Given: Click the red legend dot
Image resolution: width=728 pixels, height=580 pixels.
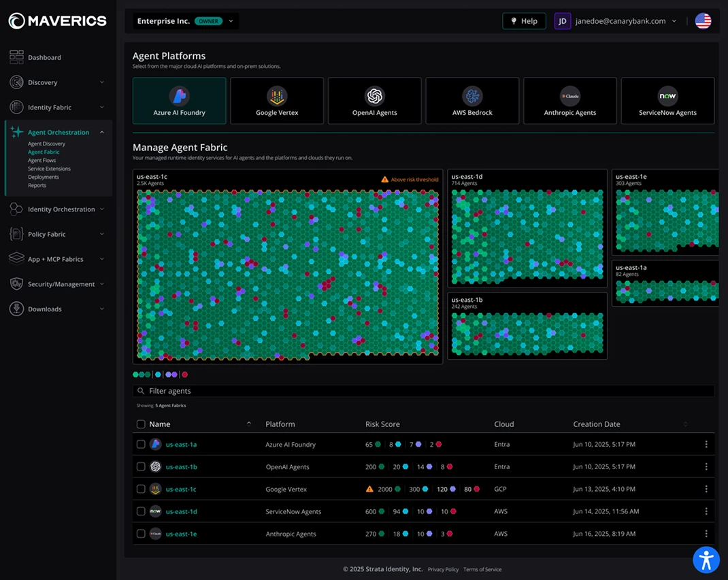Looking at the screenshot, I should coord(185,375).
